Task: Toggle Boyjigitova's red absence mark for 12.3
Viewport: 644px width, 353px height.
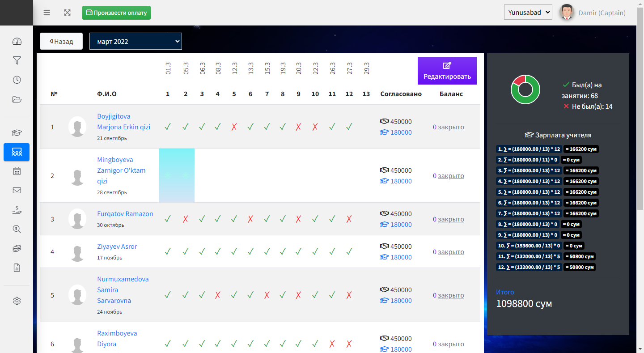Action: (234, 127)
